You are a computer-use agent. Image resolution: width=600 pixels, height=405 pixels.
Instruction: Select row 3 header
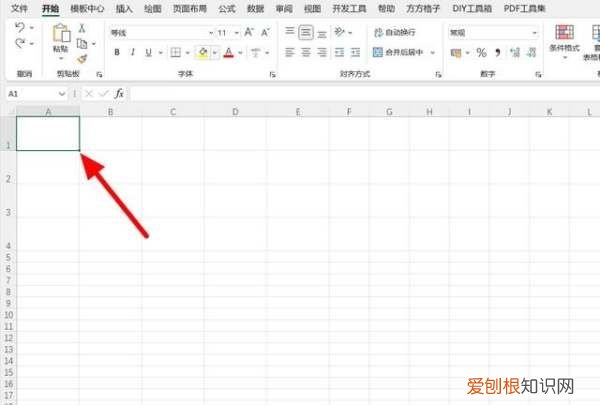[x=8, y=201]
